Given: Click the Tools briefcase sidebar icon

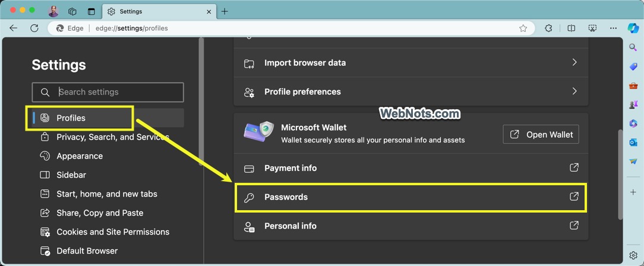Looking at the screenshot, I should [633, 85].
